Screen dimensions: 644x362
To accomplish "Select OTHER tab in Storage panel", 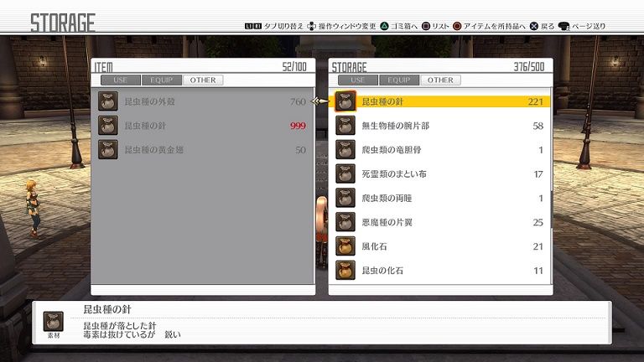I will [x=440, y=80].
